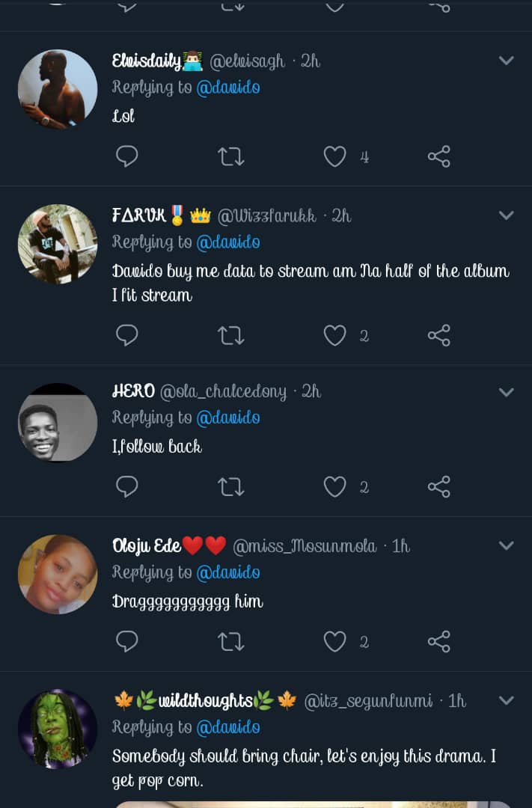
Task: Open @davido mention in Elwisdaily's reply
Action: pos(228,88)
